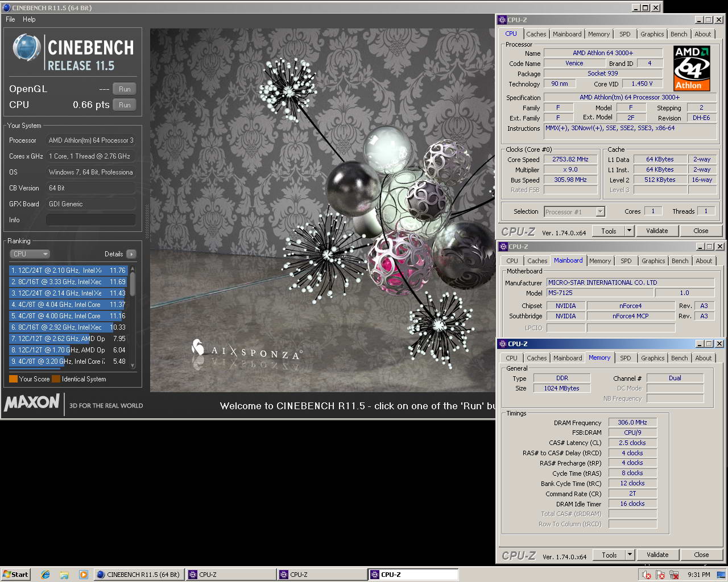Select Graphics tab in bottom CPU-Z window

pos(652,358)
